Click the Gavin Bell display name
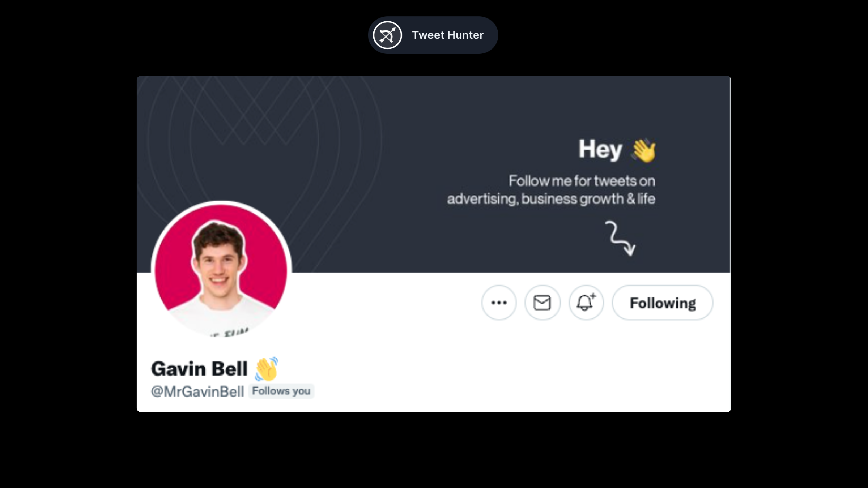The width and height of the screenshot is (868, 488). point(199,369)
